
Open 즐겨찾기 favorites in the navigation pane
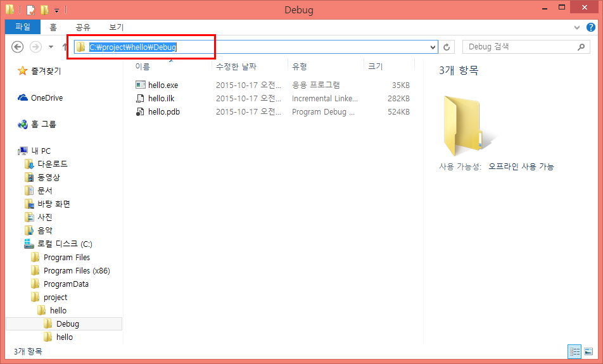point(46,71)
